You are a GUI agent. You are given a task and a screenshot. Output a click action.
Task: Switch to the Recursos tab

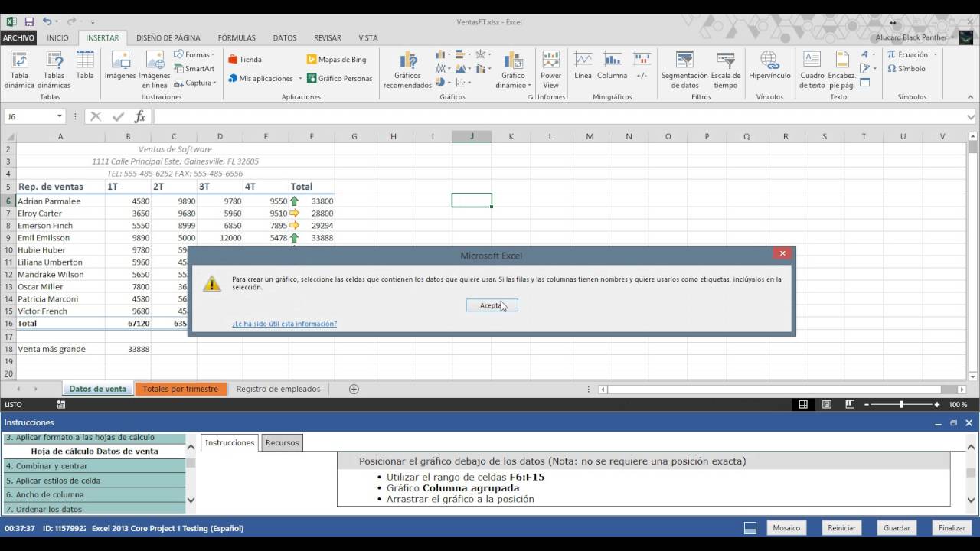click(282, 442)
